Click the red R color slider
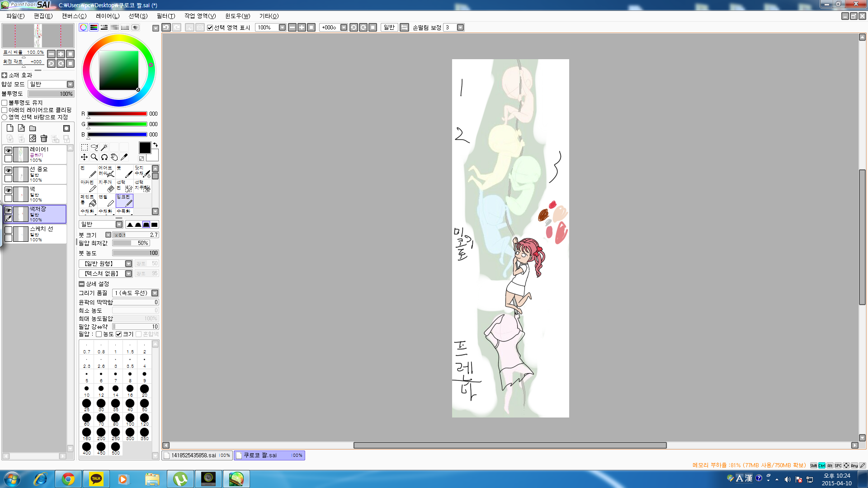868x488 pixels. coord(117,114)
